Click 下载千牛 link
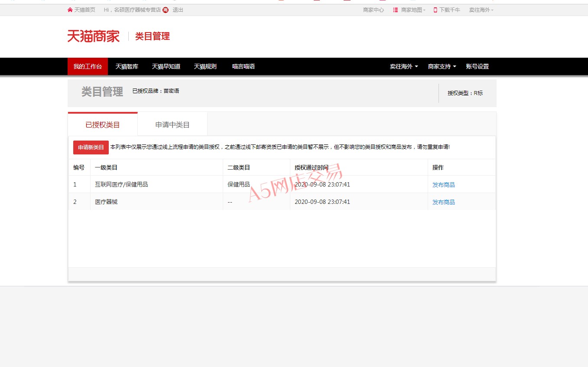 [x=450, y=10]
